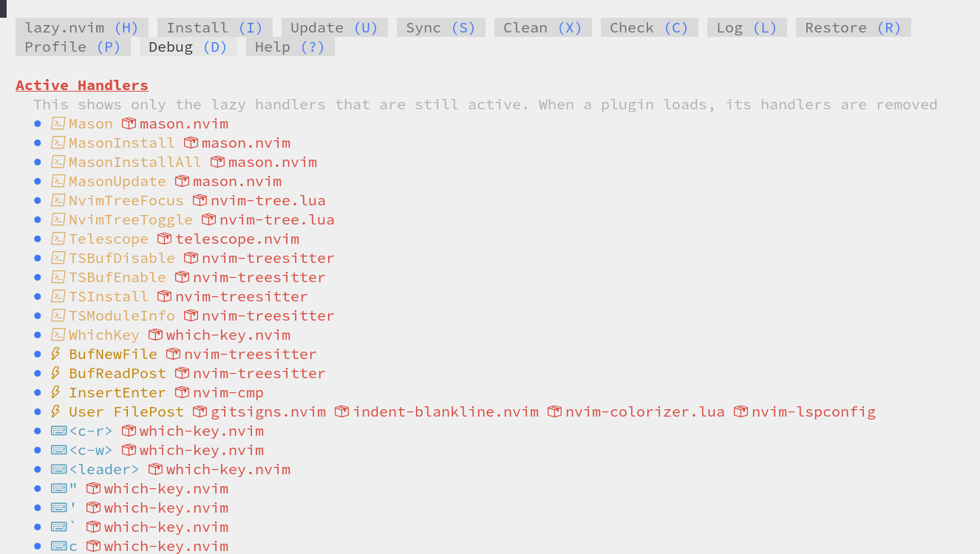
Task: Select the nvim-lspconfig plugin name
Action: 814,411
